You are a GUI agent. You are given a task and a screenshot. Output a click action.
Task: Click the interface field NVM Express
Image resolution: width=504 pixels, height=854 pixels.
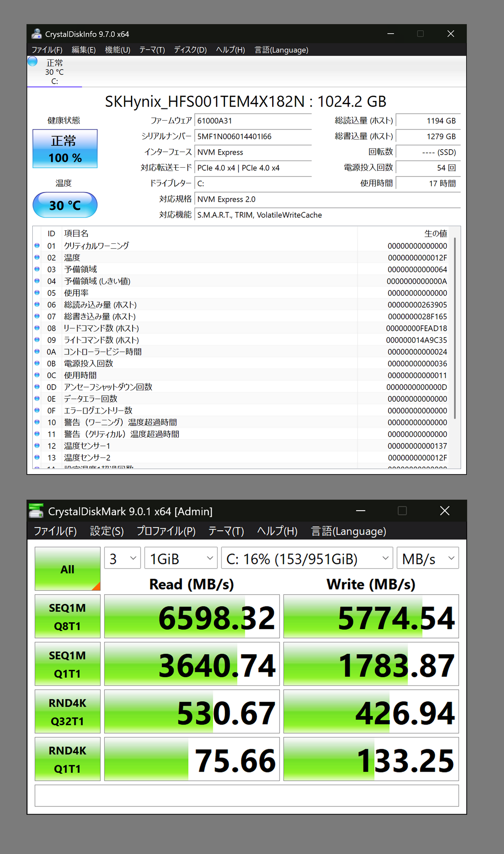(253, 152)
